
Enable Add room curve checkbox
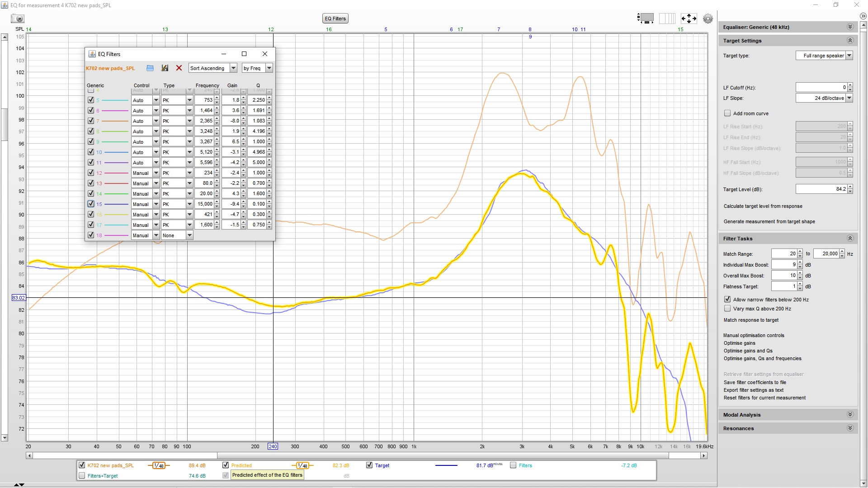coord(727,113)
